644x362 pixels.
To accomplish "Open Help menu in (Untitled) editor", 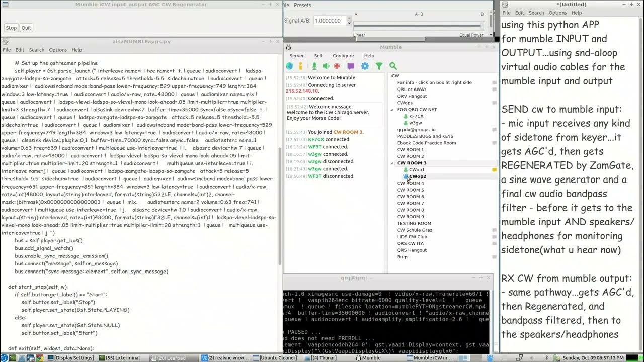I will pyautogui.click(x=577, y=13).
